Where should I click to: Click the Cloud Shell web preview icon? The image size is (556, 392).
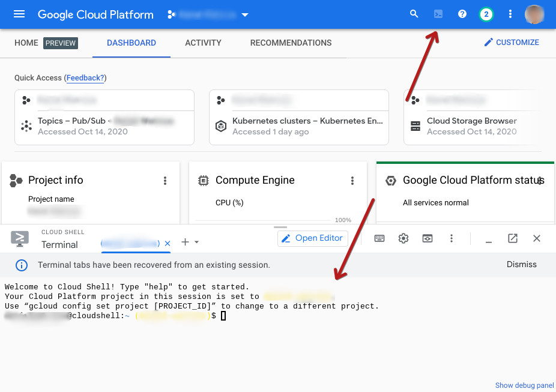427,238
